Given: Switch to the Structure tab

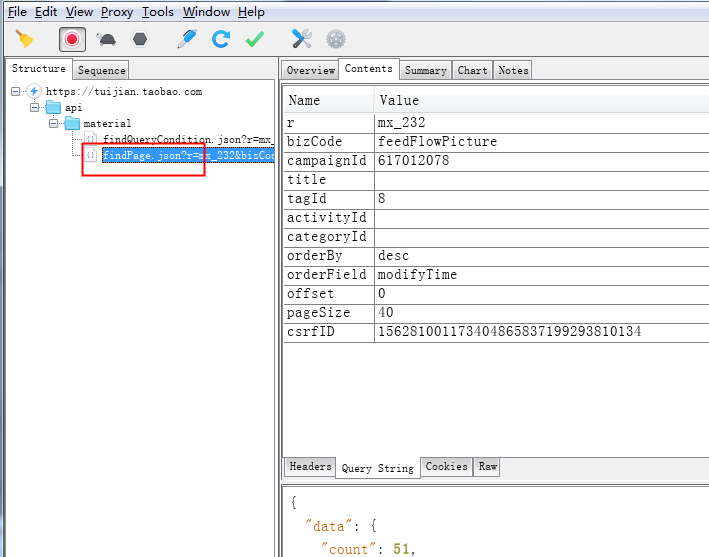Looking at the screenshot, I should (x=39, y=69).
